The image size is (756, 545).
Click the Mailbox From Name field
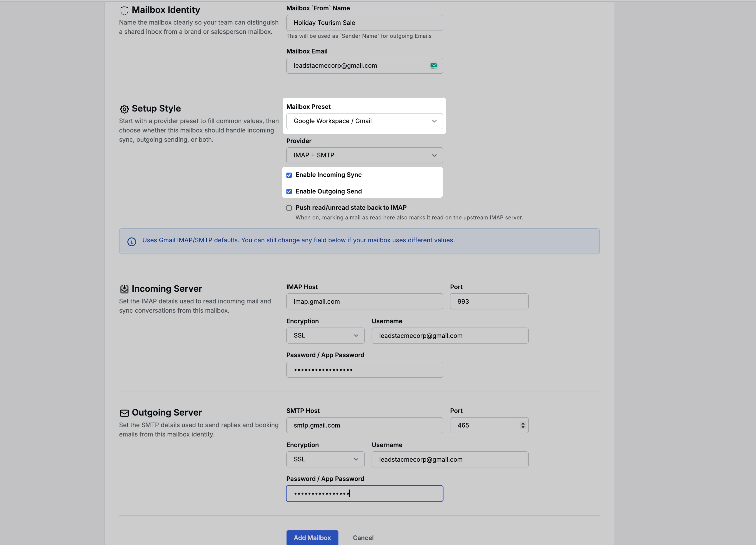tap(364, 23)
